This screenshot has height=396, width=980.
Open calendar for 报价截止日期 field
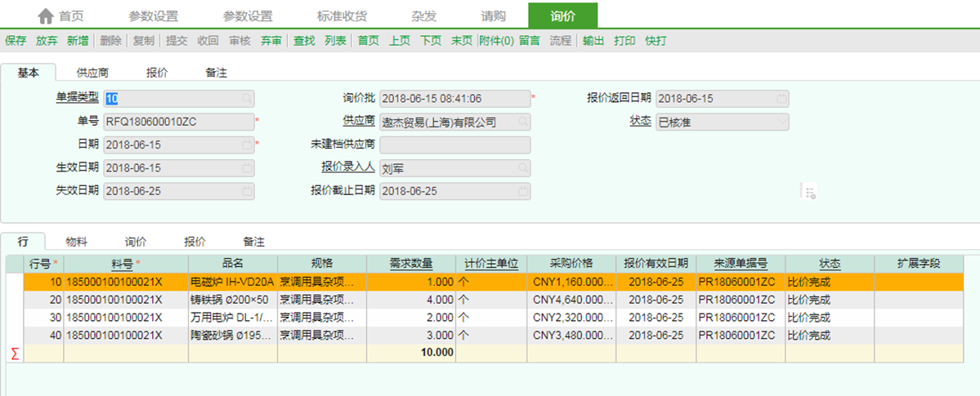[522, 191]
